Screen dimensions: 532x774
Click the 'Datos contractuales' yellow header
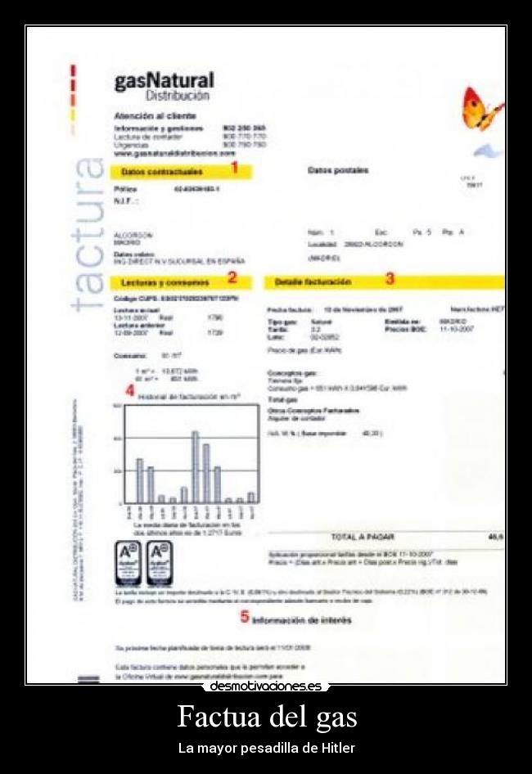click(x=181, y=171)
